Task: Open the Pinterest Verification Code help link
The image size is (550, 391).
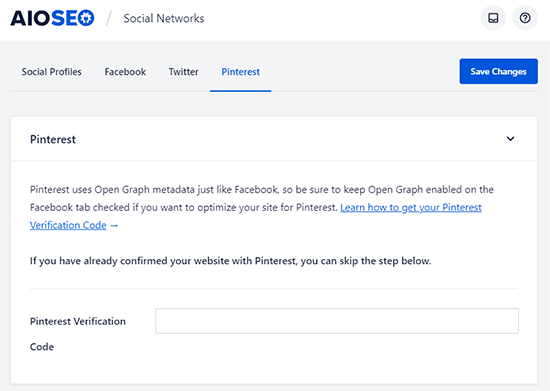Action: [x=255, y=216]
